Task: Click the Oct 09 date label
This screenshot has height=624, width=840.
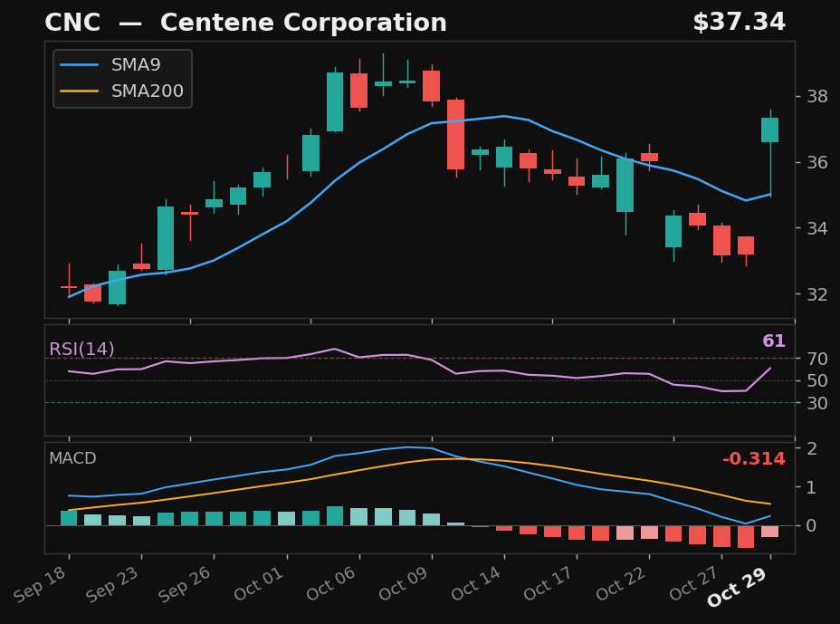Action: coord(404,583)
